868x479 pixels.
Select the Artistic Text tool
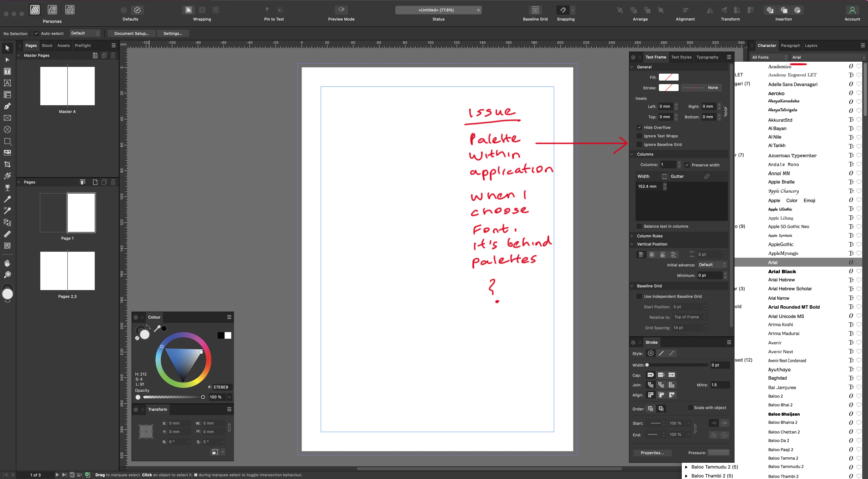(x=7, y=83)
